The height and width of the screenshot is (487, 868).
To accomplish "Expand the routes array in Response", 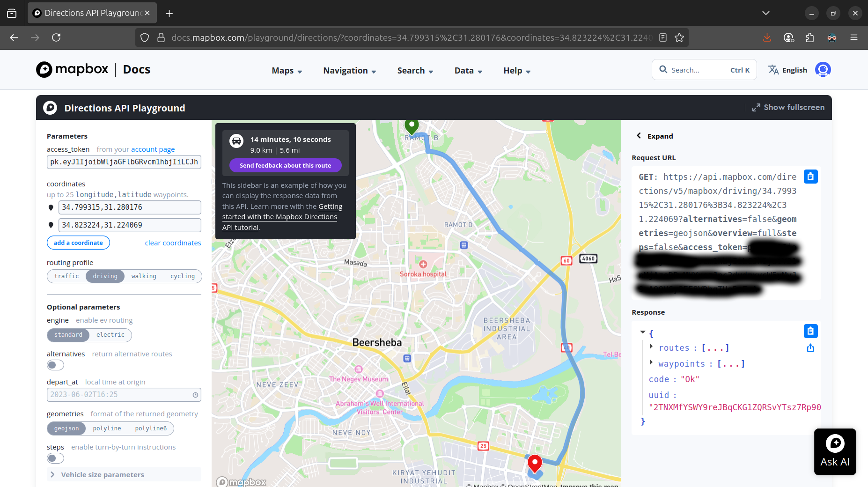I will point(651,347).
